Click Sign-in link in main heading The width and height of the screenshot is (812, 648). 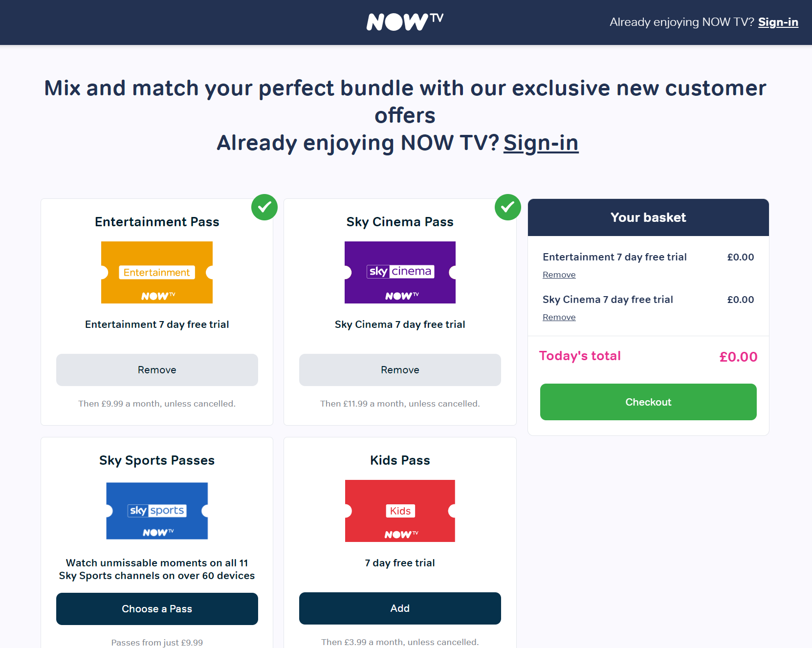541,143
